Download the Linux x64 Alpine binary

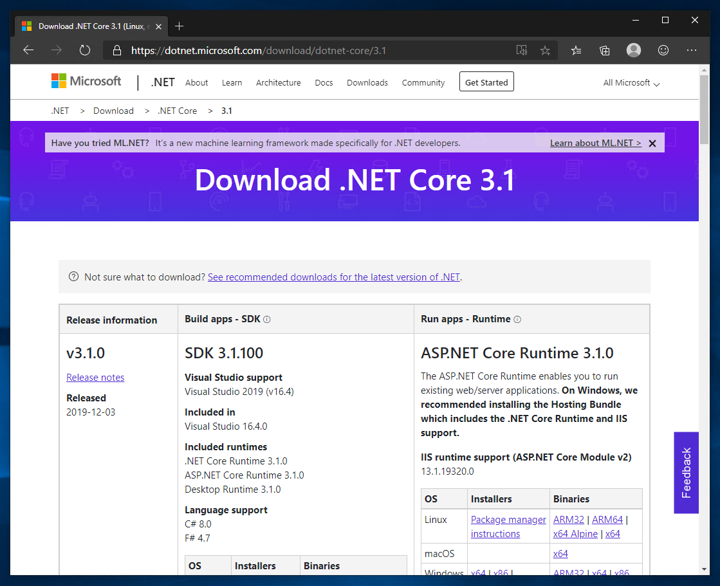(x=575, y=534)
